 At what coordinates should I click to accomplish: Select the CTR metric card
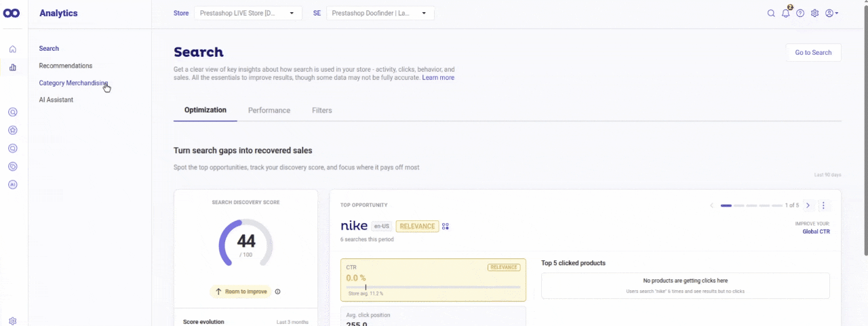[433, 280]
